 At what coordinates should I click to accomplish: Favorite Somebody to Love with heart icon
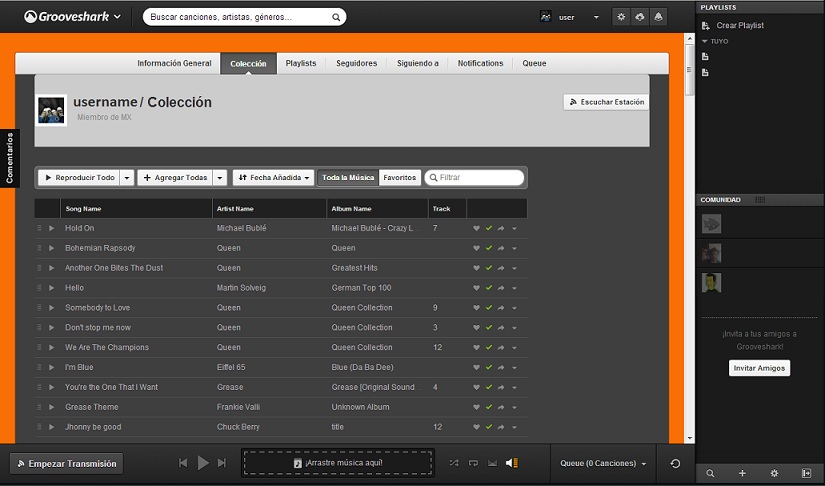476,308
